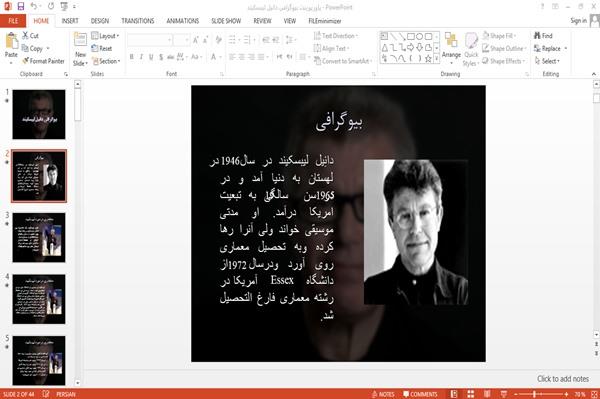Increase font size with the large A

click(x=196, y=40)
